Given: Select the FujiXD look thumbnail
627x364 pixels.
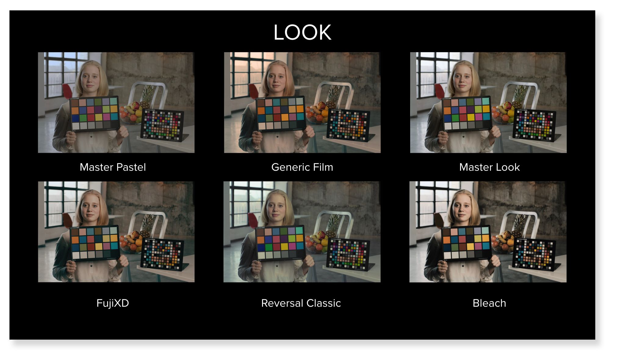Looking at the screenshot, I should (116, 232).
